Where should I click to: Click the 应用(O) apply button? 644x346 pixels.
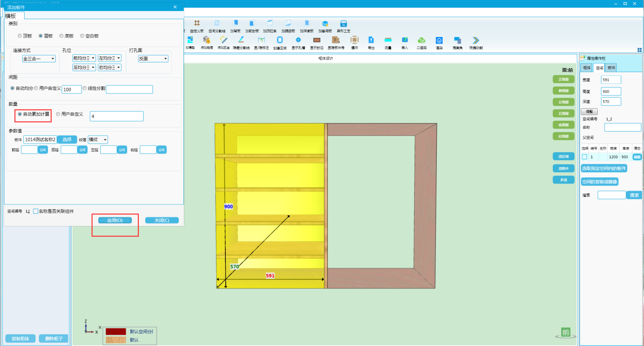(115, 220)
